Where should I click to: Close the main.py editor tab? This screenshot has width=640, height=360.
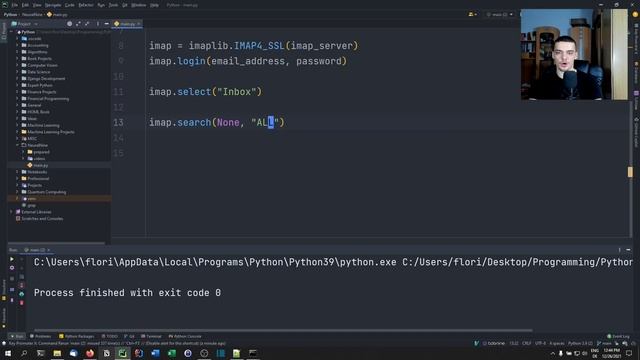coord(139,24)
